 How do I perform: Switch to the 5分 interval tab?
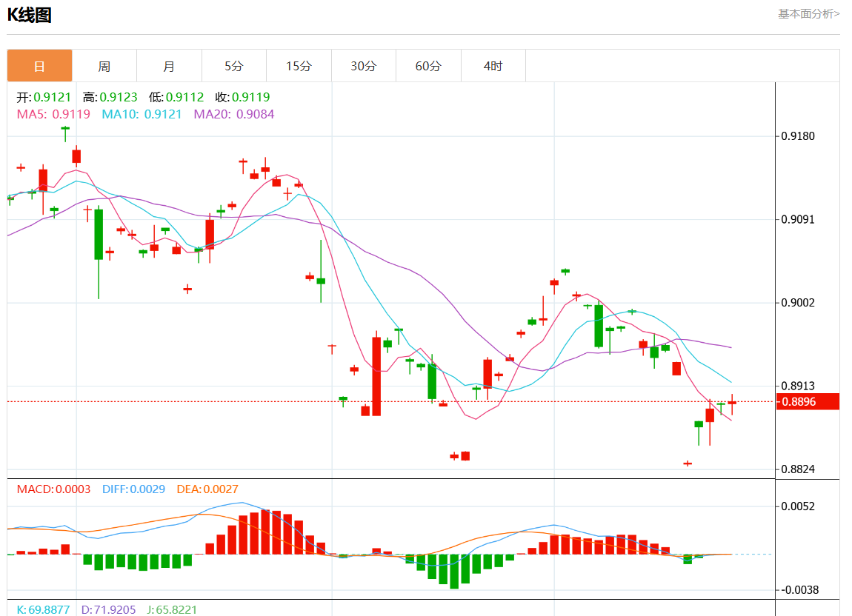[234, 66]
